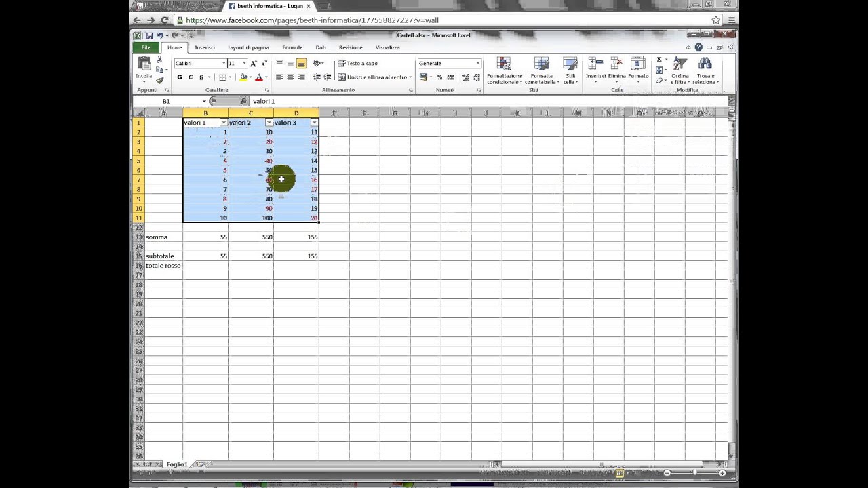Open Formattazione condizionale dropdown

[505, 71]
